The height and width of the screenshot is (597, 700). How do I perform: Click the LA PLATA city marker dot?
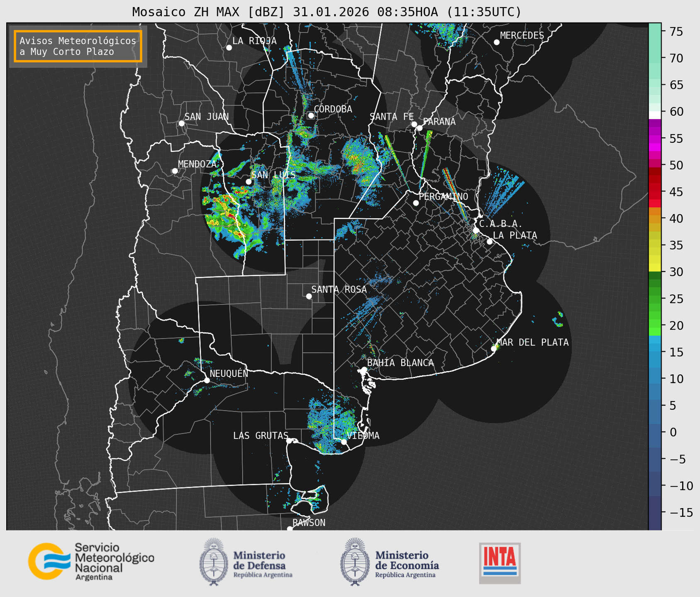490,242
